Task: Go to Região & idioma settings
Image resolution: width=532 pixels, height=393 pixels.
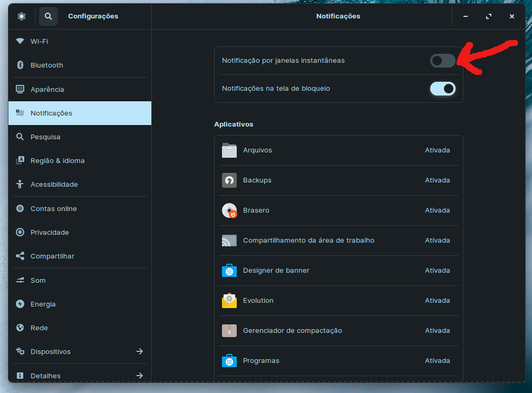Action: [57, 161]
